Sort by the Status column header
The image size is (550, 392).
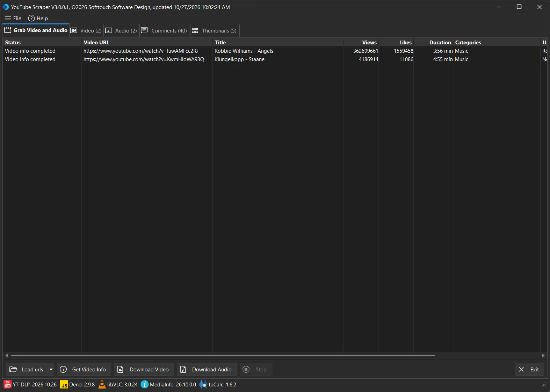point(42,42)
